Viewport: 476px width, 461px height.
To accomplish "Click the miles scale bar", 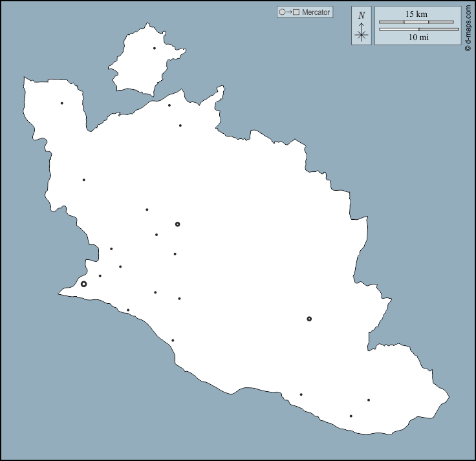I will coord(418,29).
